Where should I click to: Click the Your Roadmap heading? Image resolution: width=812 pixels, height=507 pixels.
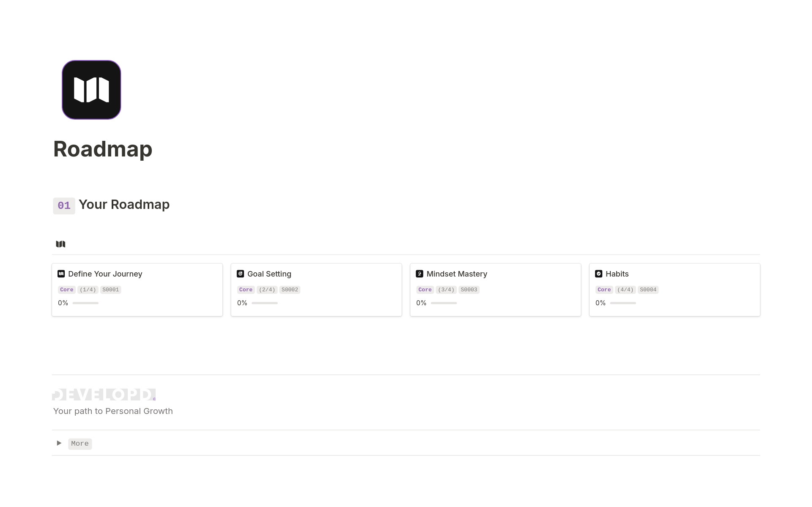(124, 205)
